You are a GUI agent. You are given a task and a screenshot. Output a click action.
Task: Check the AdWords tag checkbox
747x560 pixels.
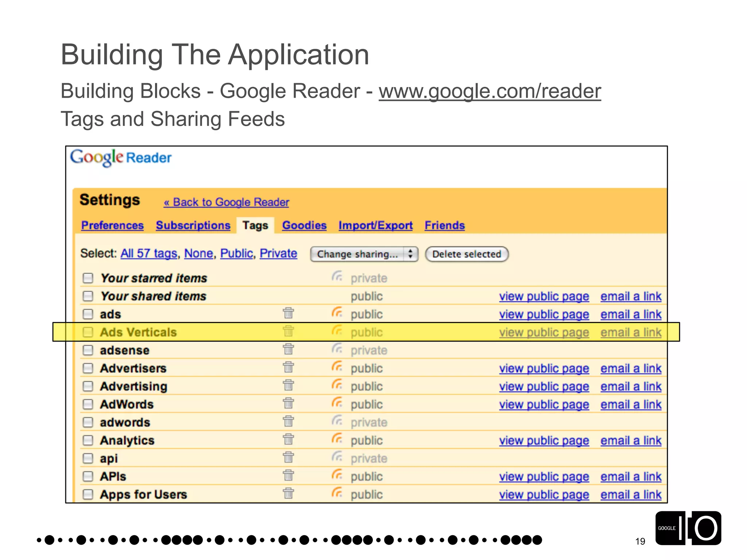(x=88, y=404)
